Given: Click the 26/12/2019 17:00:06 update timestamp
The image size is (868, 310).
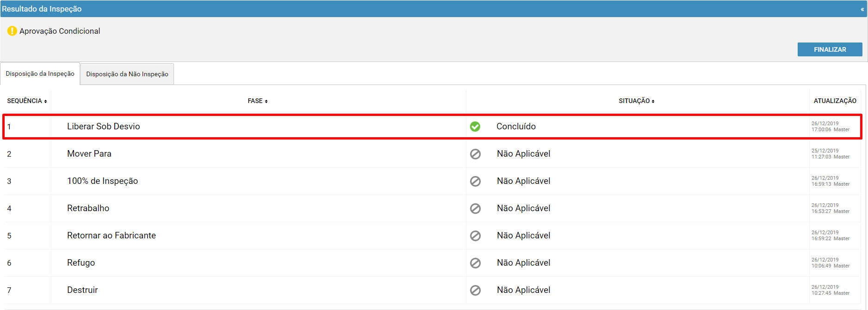Looking at the screenshot, I should (x=830, y=127).
